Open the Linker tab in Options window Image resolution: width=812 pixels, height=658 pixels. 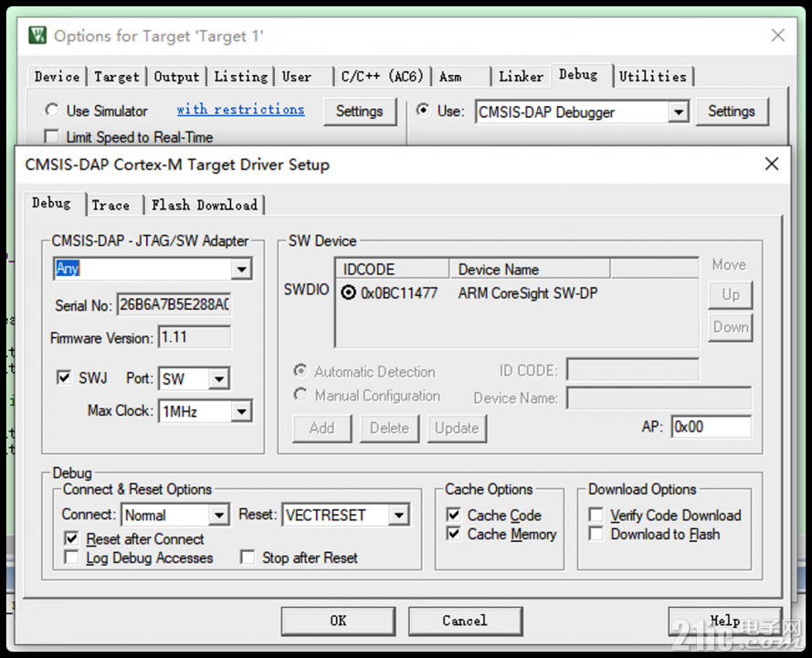[521, 77]
